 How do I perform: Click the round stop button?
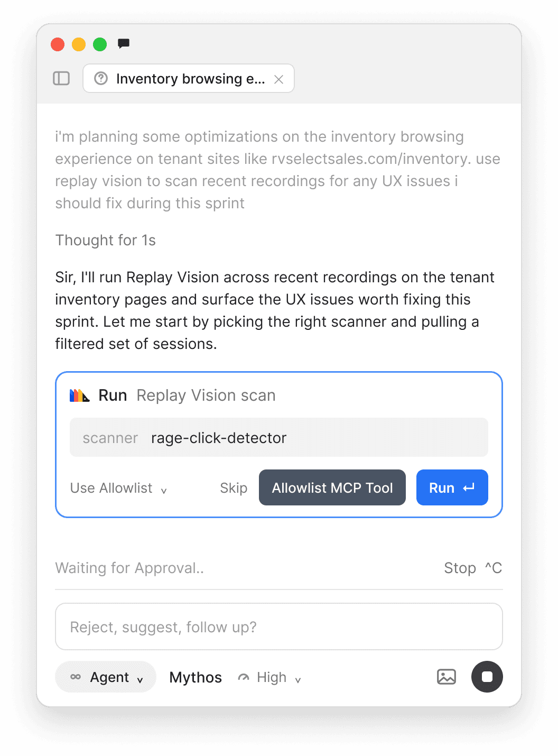click(487, 677)
